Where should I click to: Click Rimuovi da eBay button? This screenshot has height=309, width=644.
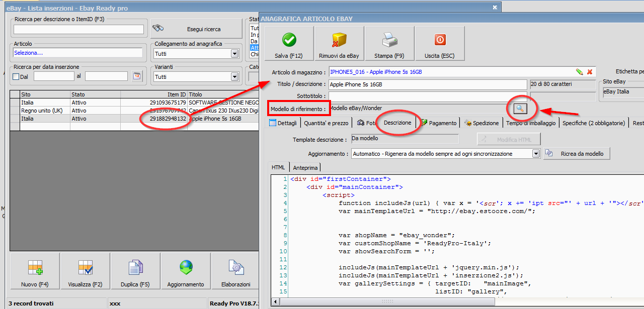point(339,44)
